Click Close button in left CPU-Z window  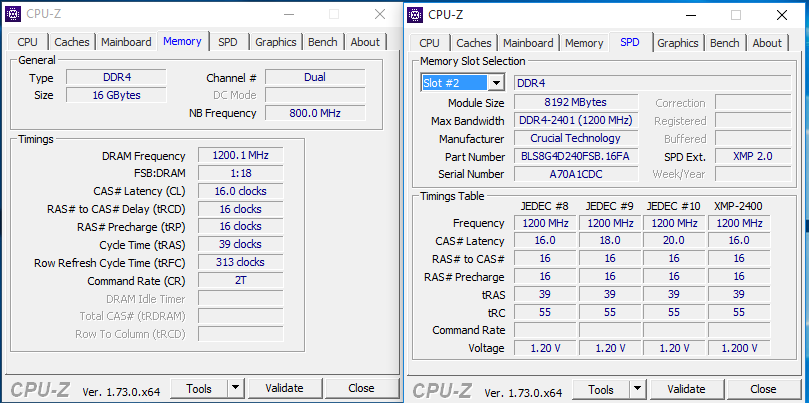click(361, 388)
